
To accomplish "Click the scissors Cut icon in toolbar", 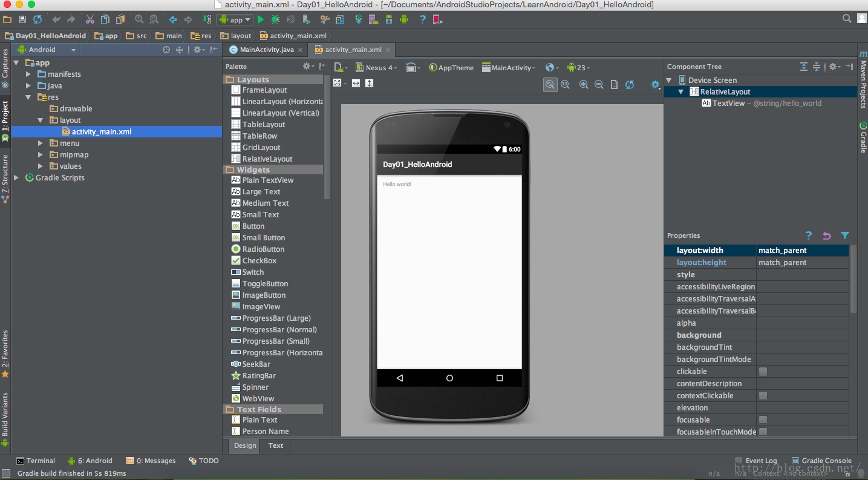I will [x=90, y=19].
